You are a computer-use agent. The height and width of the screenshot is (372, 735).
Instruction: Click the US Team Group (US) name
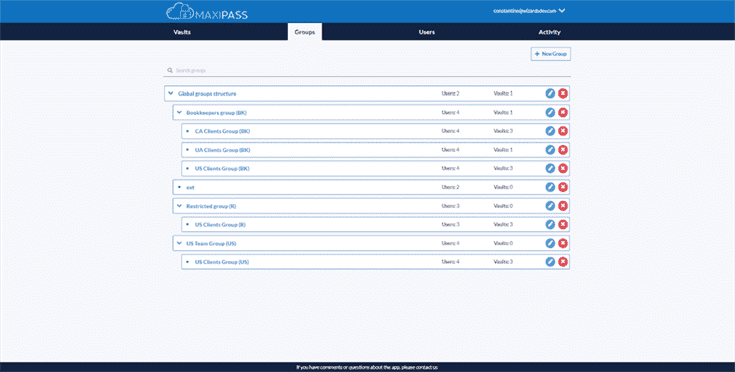tap(211, 243)
